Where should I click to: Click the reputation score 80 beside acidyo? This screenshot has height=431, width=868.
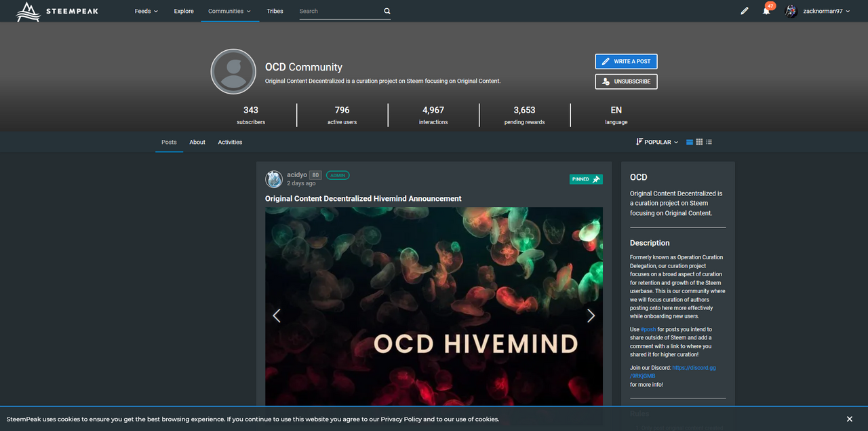(x=315, y=175)
